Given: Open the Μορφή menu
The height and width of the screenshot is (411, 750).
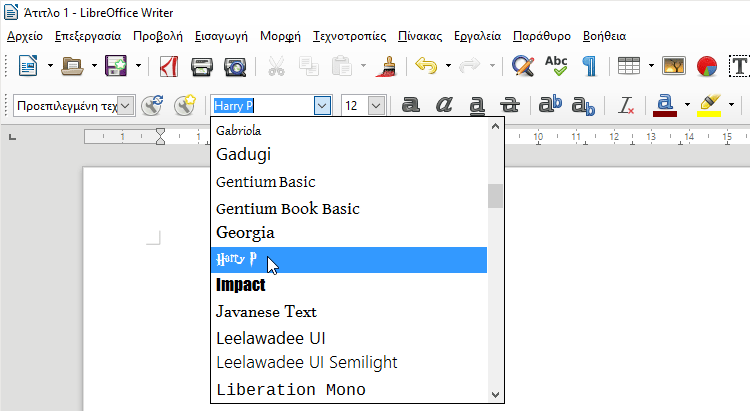Looking at the screenshot, I should pyautogui.click(x=280, y=36).
